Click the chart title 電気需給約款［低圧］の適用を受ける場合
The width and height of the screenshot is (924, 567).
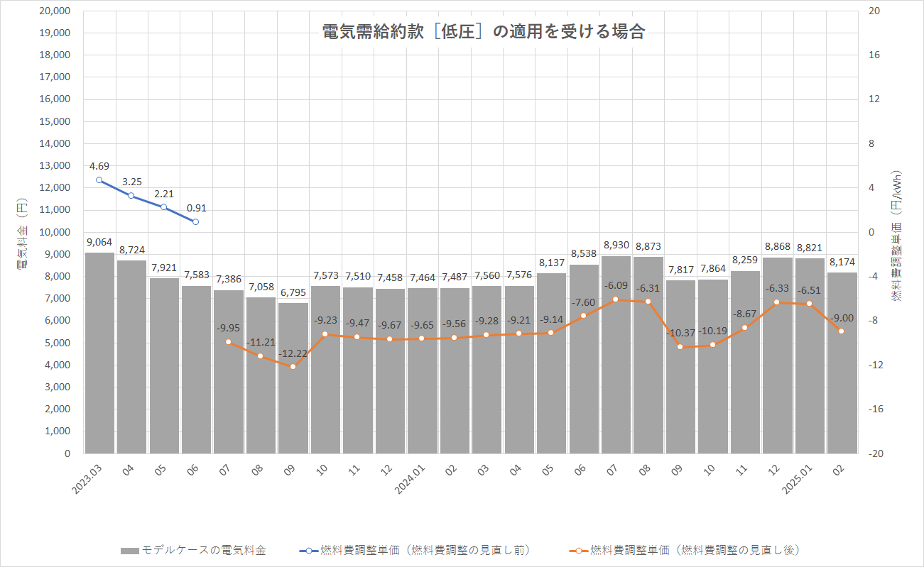click(x=484, y=31)
